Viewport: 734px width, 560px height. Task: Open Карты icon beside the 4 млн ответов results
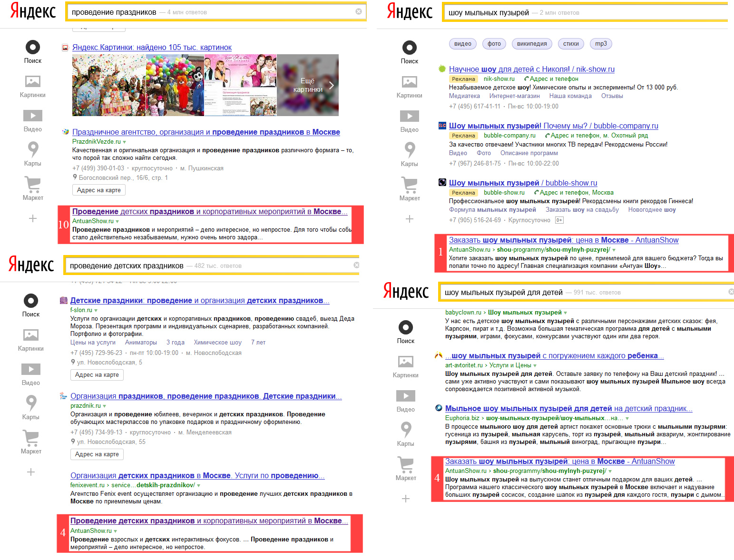pos(33,149)
